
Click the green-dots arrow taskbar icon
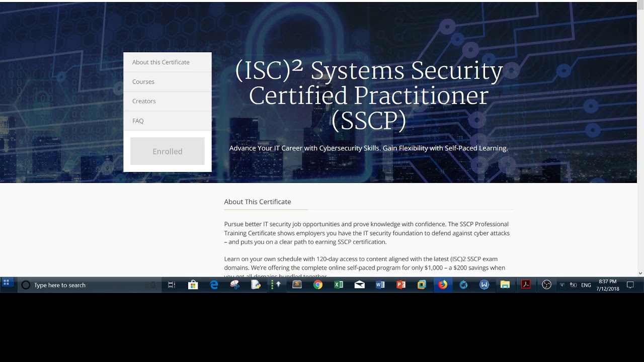coord(276,285)
